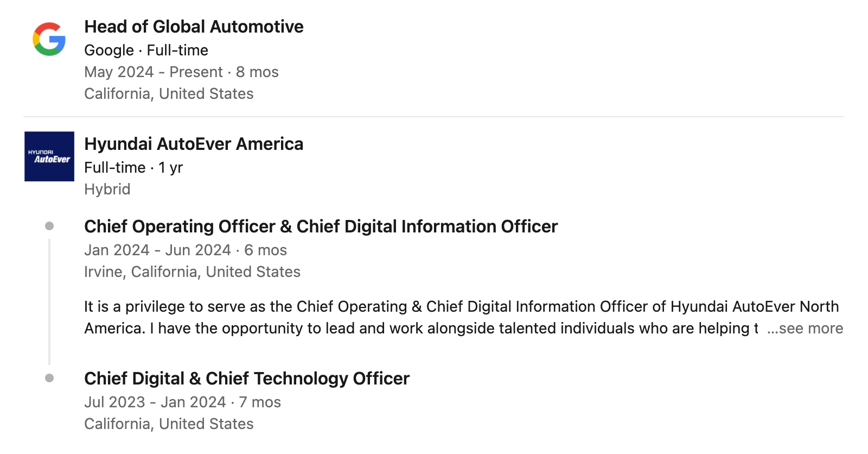The height and width of the screenshot is (454, 868).
Task: Click the "Google · Full-time" company line
Action: [x=146, y=51]
